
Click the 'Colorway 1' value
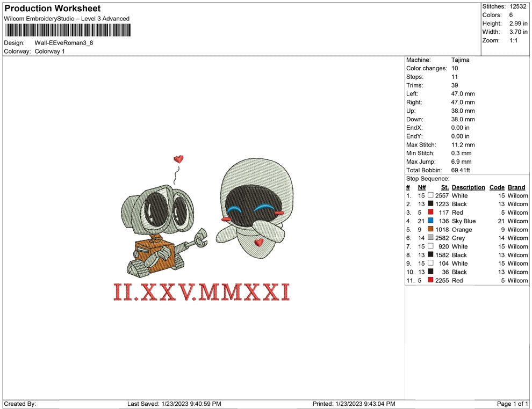[x=49, y=51]
